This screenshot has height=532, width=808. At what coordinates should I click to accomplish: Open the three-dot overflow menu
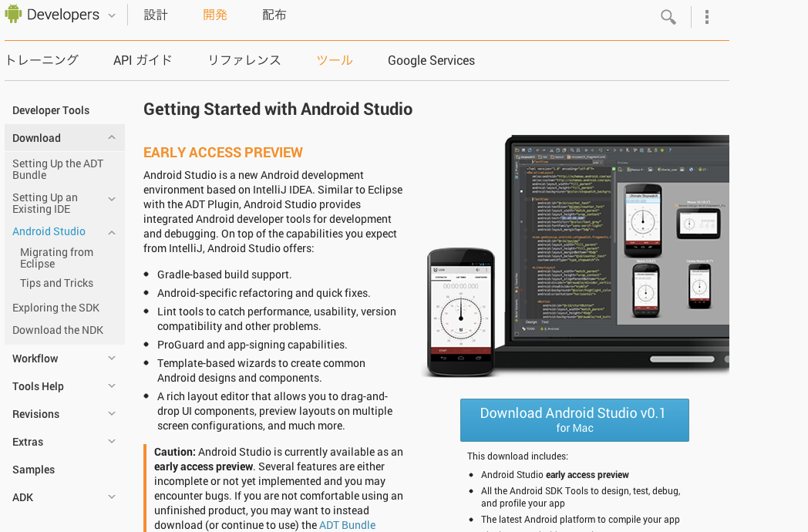point(707,17)
